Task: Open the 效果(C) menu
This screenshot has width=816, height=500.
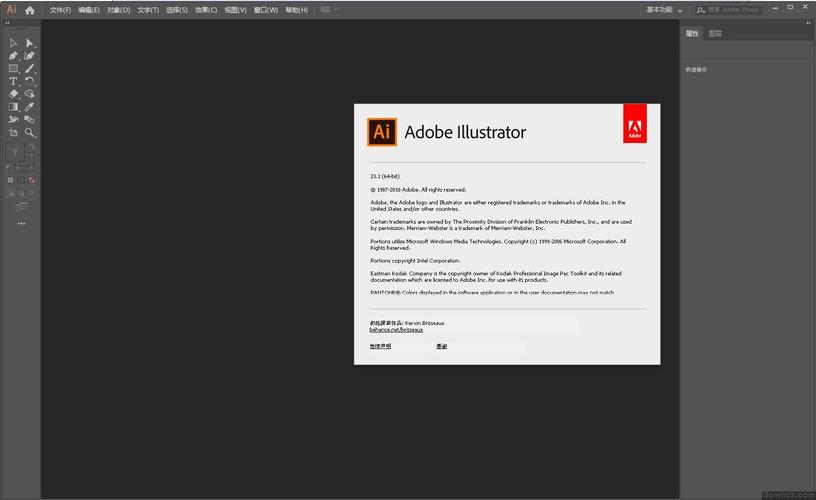Action: coord(206,10)
